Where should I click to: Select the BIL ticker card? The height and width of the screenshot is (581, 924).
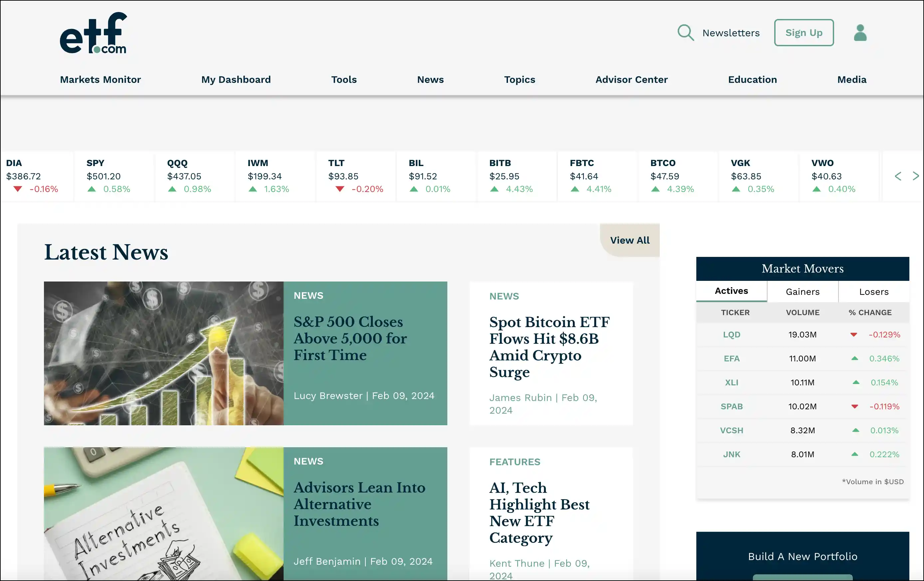(x=437, y=176)
